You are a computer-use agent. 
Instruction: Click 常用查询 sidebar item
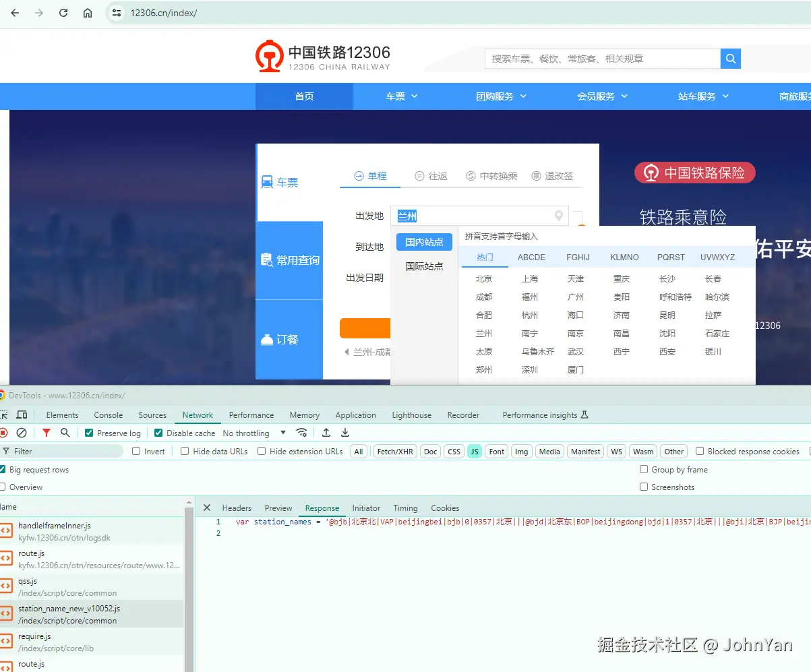coord(289,260)
